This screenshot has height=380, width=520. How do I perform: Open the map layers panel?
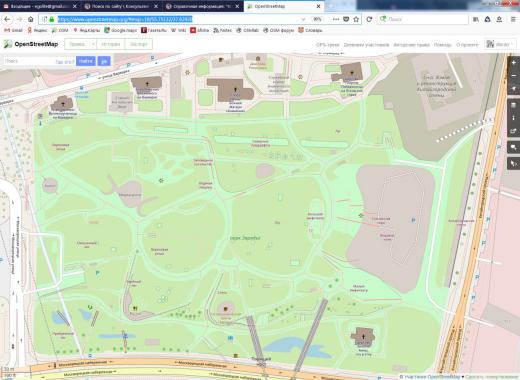tap(514, 105)
